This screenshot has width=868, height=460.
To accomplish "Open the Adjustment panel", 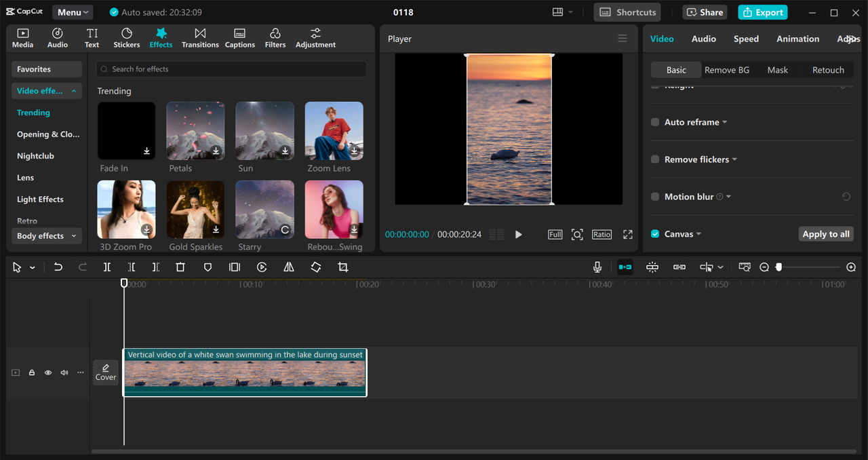I will click(x=315, y=38).
